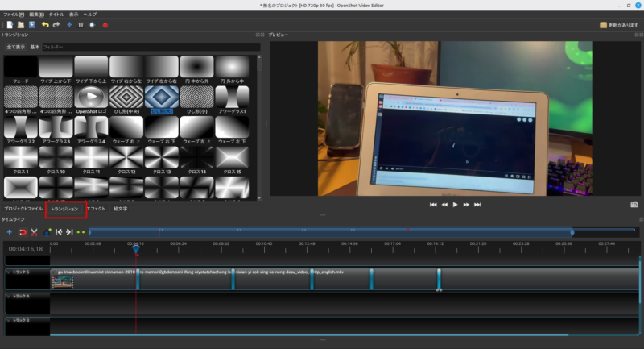
Task: Click the Add Track plus icon
Action: (10, 232)
